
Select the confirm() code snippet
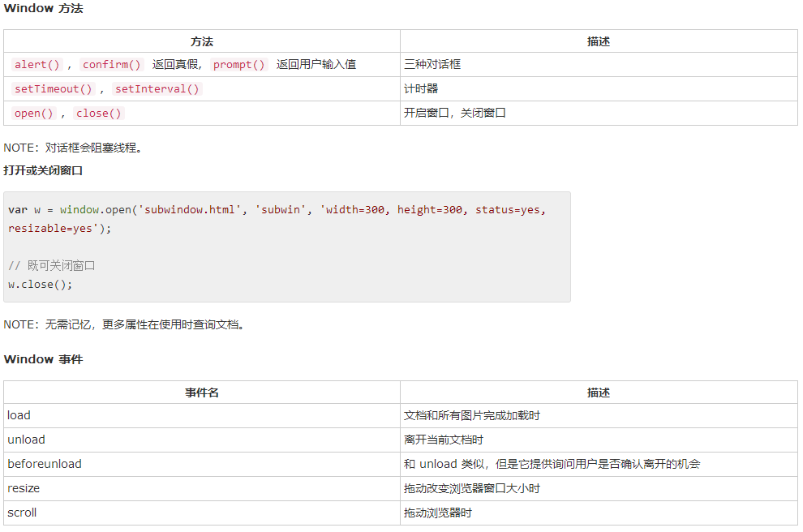[x=112, y=65]
